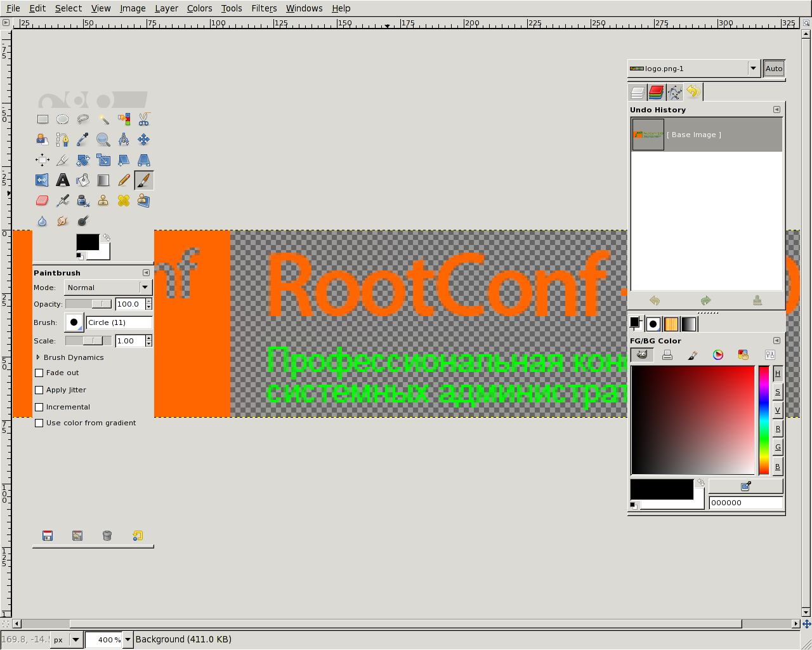
Task: Enable the Apply Jitter checkbox
Action: coord(39,390)
